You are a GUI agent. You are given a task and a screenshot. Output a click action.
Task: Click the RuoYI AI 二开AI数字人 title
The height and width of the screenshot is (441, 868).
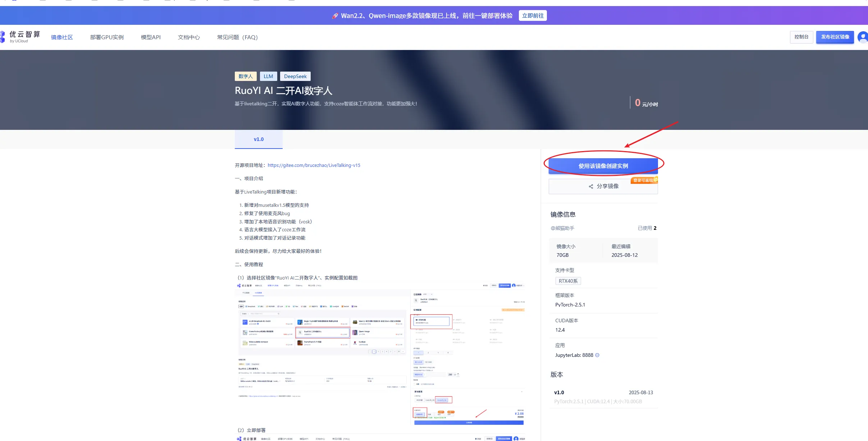283,90
